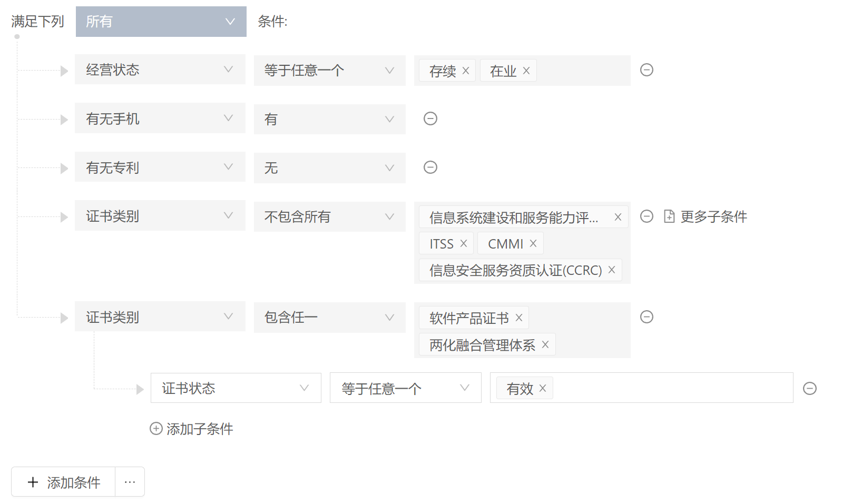
Task: Click the 添加条件 button
Action: (64, 482)
